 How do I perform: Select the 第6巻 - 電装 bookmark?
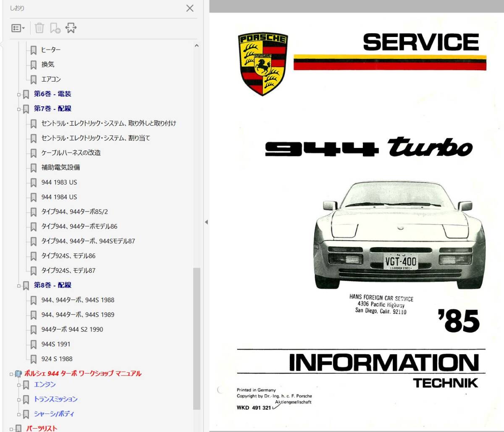pyautogui.click(x=52, y=94)
